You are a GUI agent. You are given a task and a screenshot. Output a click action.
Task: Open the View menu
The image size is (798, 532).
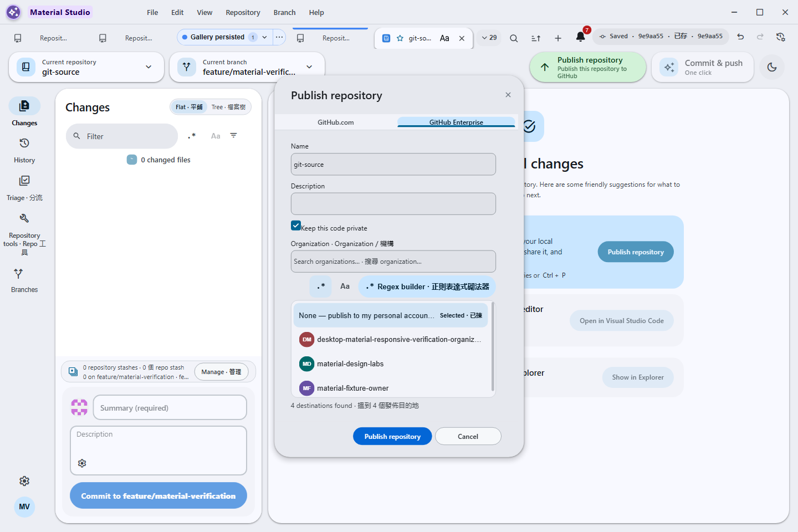point(204,12)
